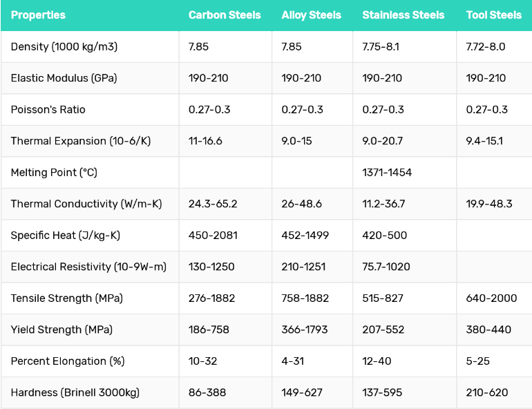
Task: Click the Alloy Steels column header
Action: tap(311, 15)
